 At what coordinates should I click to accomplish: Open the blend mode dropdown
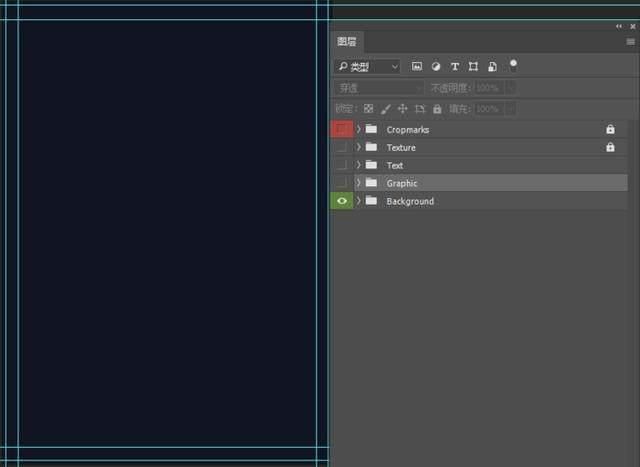click(x=379, y=88)
